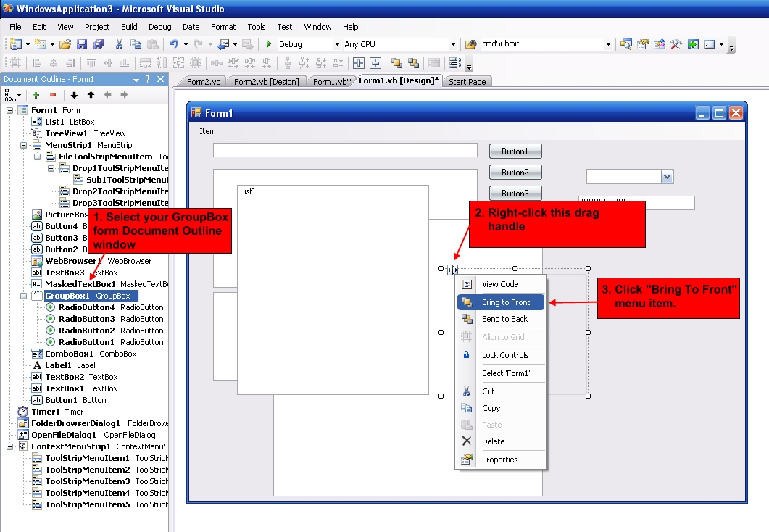769x532 pixels.
Task: Click the Center Horizontally layout icon
Action: (359, 63)
